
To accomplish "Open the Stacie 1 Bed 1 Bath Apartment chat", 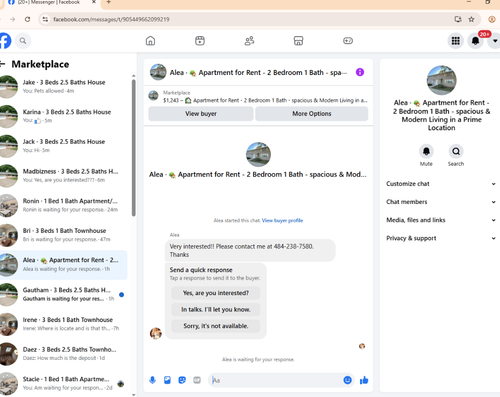I will coord(64,383).
